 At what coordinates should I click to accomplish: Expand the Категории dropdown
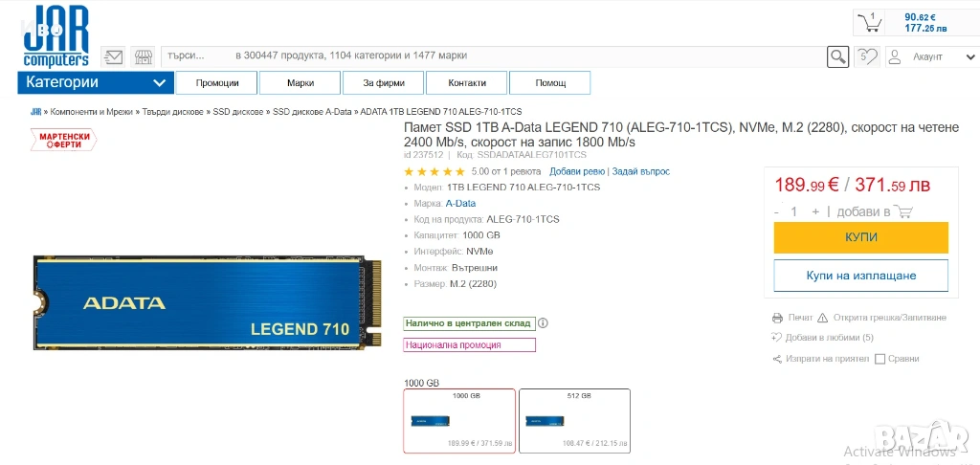point(96,82)
